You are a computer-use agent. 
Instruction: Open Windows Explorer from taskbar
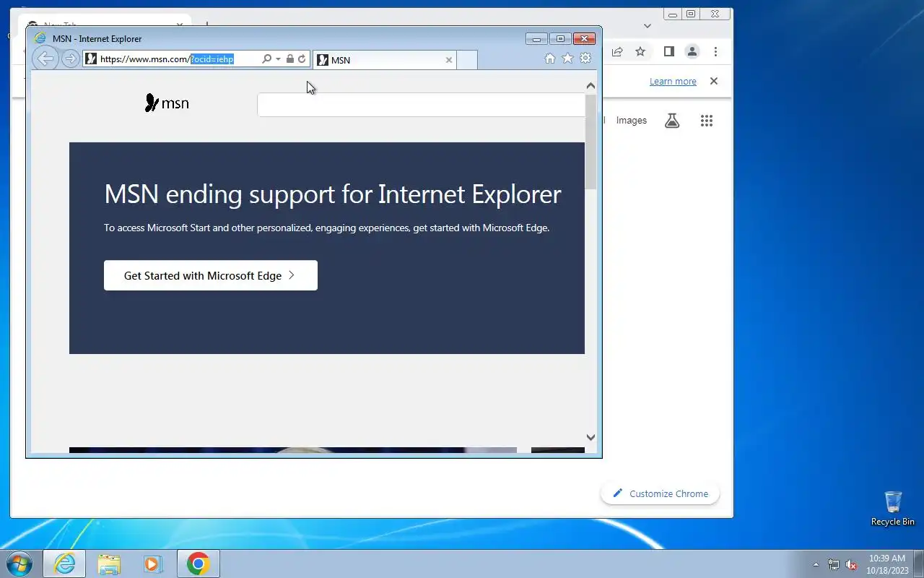(x=109, y=564)
